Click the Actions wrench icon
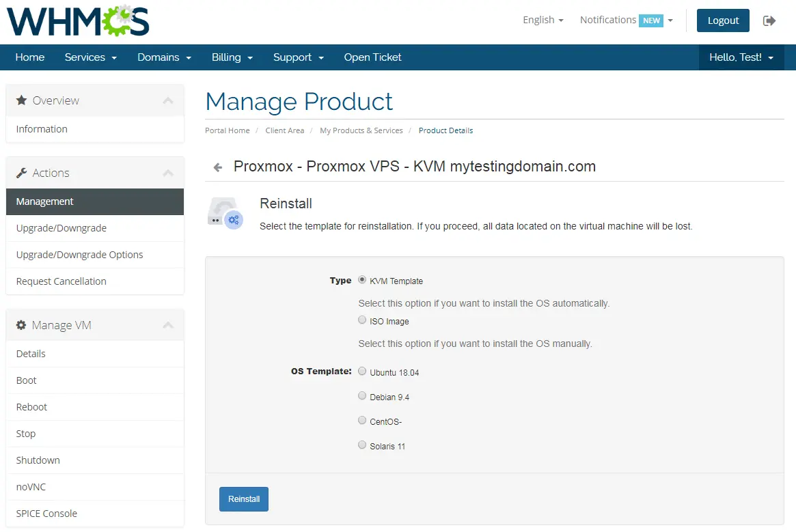This screenshot has height=532, width=796. [x=21, y=173]
